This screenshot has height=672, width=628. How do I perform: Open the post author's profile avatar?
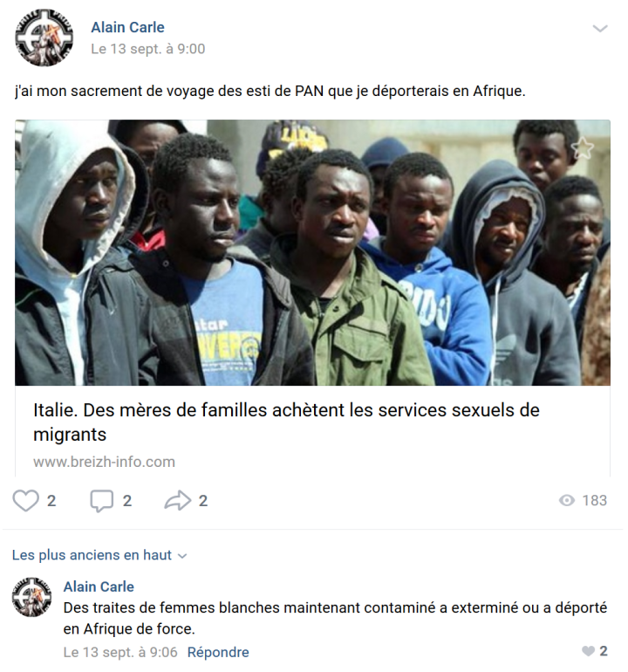(44, 38)
